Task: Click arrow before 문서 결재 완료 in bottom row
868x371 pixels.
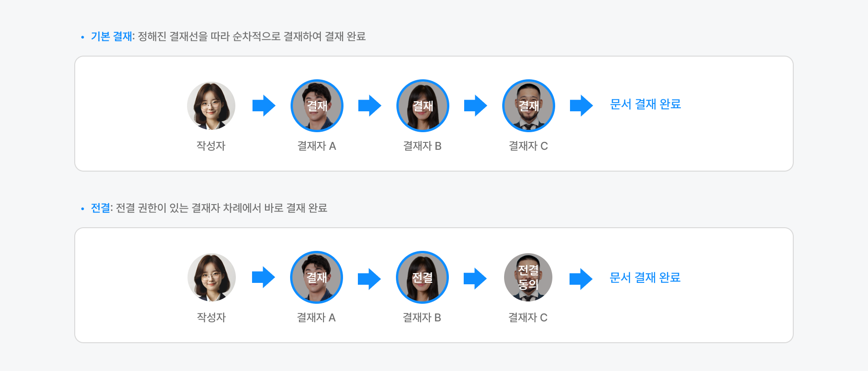Action: [x=581, y=279]
